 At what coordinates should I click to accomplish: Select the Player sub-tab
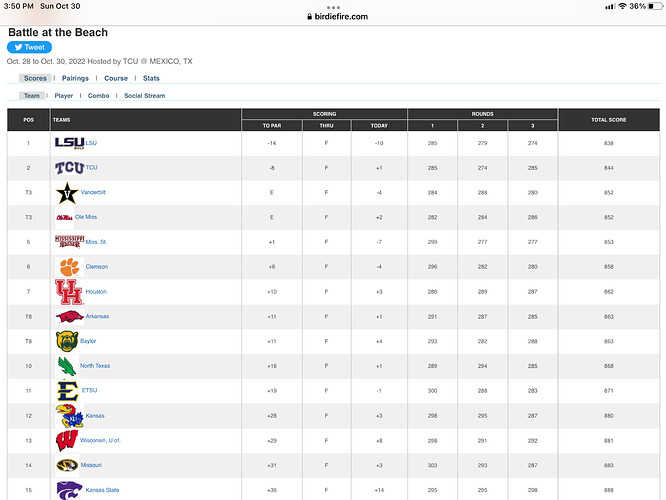(x=64, y=96)
